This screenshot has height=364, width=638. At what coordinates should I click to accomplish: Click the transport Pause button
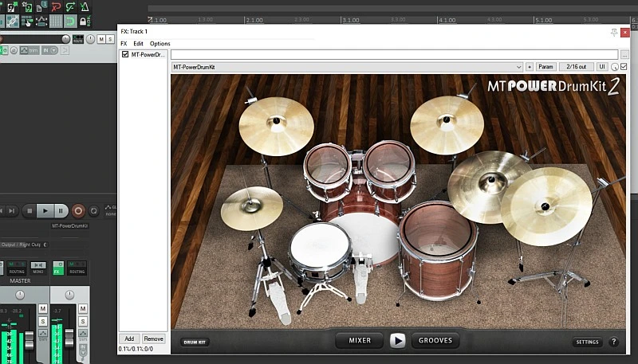61,211
